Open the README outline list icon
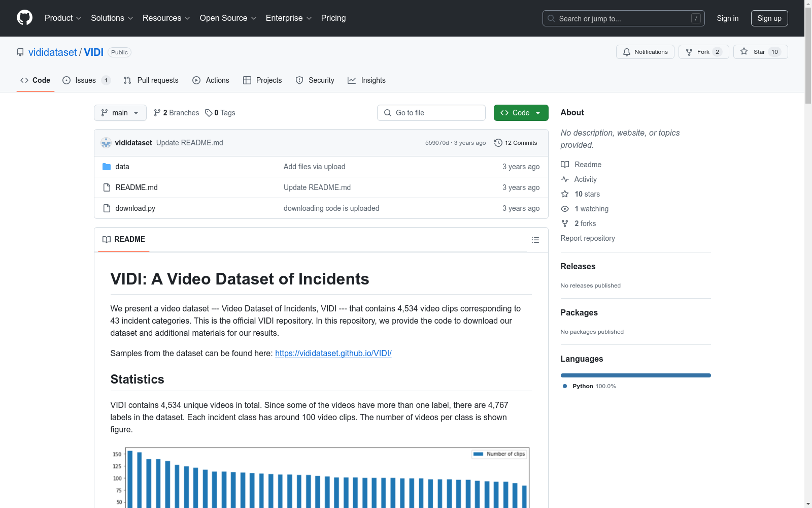The image size is (812, 508). coord(535,240)
